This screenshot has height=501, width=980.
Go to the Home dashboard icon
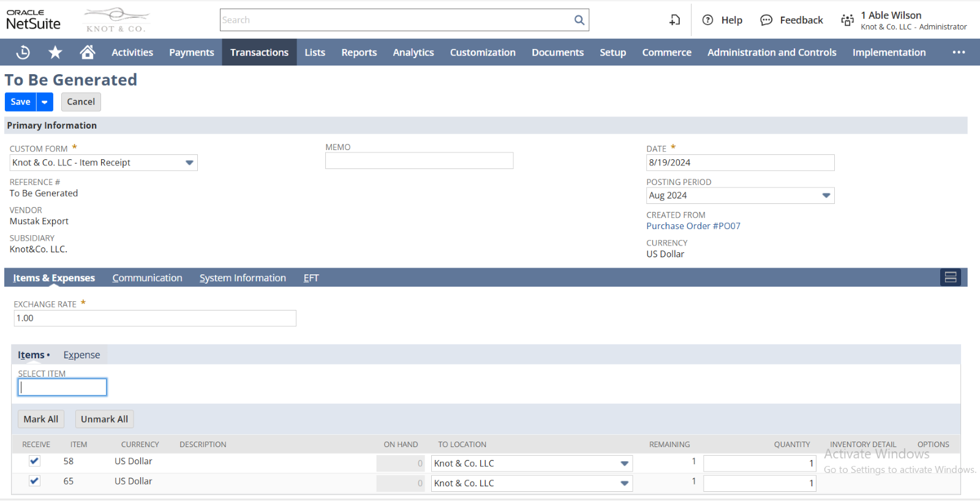88,53
